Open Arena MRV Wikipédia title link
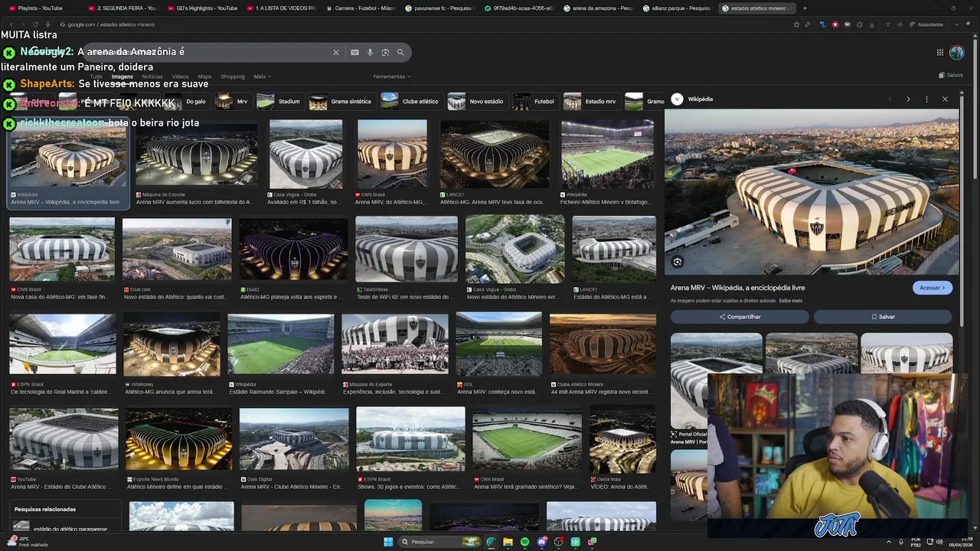 pyautogui.click(x=737, y=288)
